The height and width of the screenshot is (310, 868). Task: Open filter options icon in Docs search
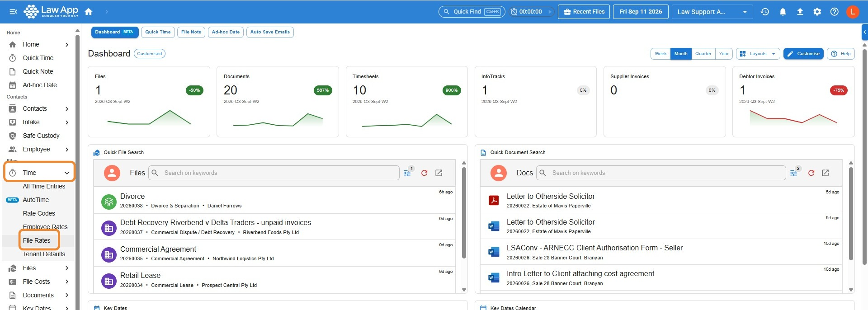point(794,173)
